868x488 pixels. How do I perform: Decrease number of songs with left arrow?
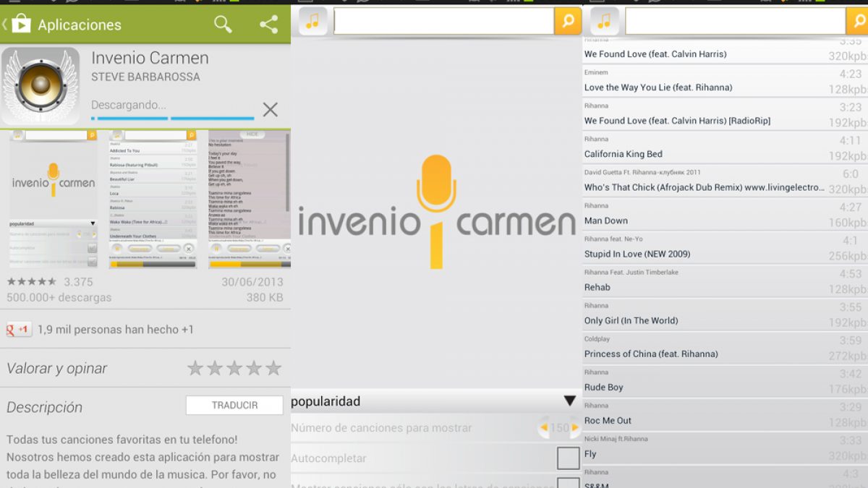click(x=543, y=428)
